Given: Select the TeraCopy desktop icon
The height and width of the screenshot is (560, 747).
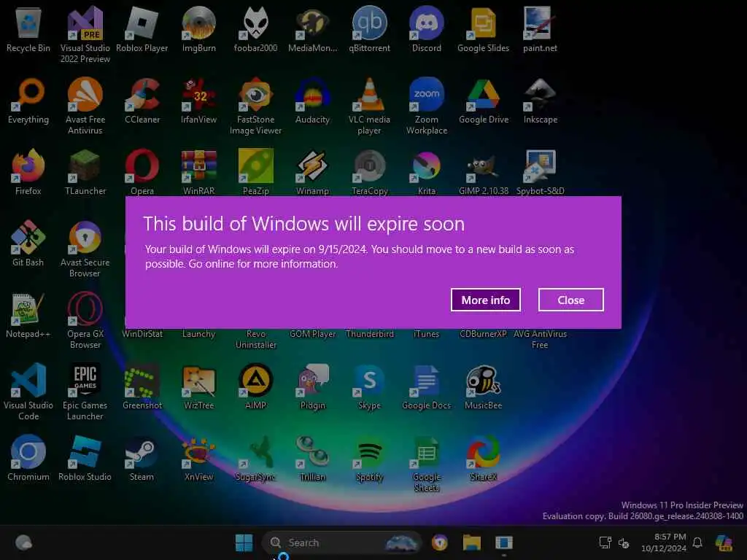Looking at the screenshot, I should [x=369, y=172].
